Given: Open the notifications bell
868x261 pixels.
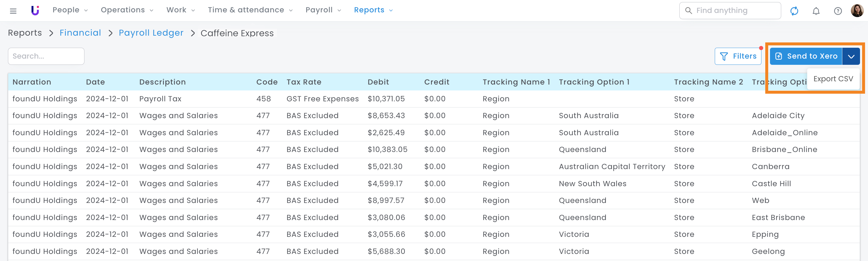Looking at the screenshot, I should click(816, 11).
